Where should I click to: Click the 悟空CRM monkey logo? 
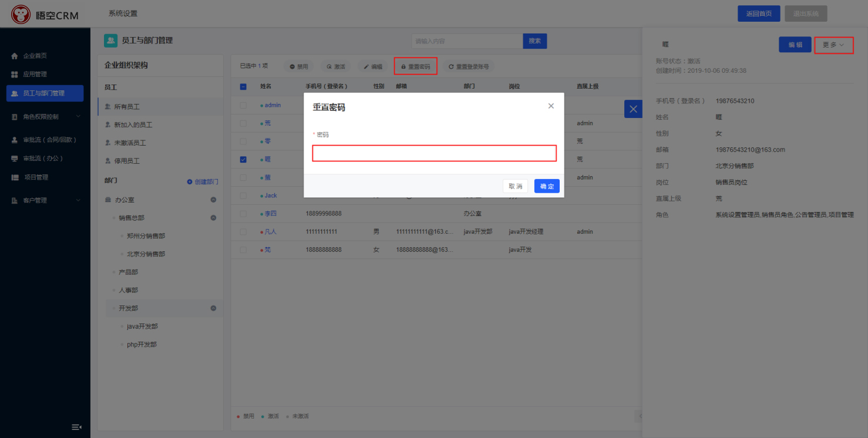pos(21,14)
